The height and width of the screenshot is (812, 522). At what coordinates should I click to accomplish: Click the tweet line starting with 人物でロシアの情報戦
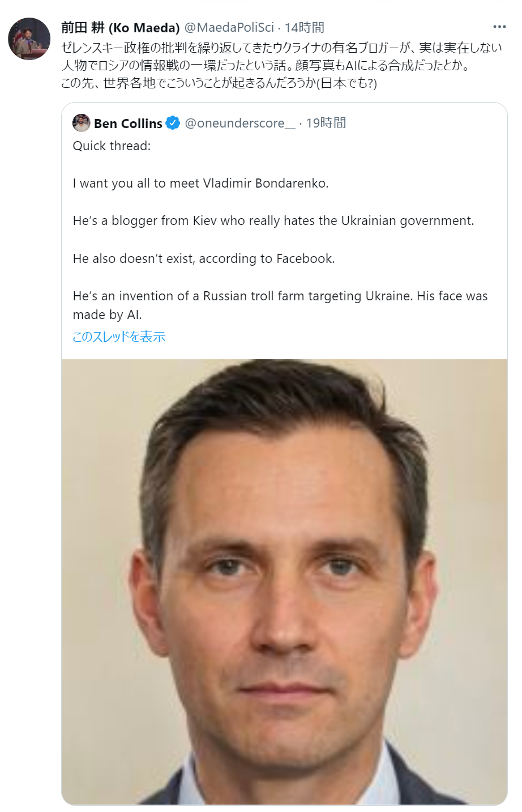[265, 65]
